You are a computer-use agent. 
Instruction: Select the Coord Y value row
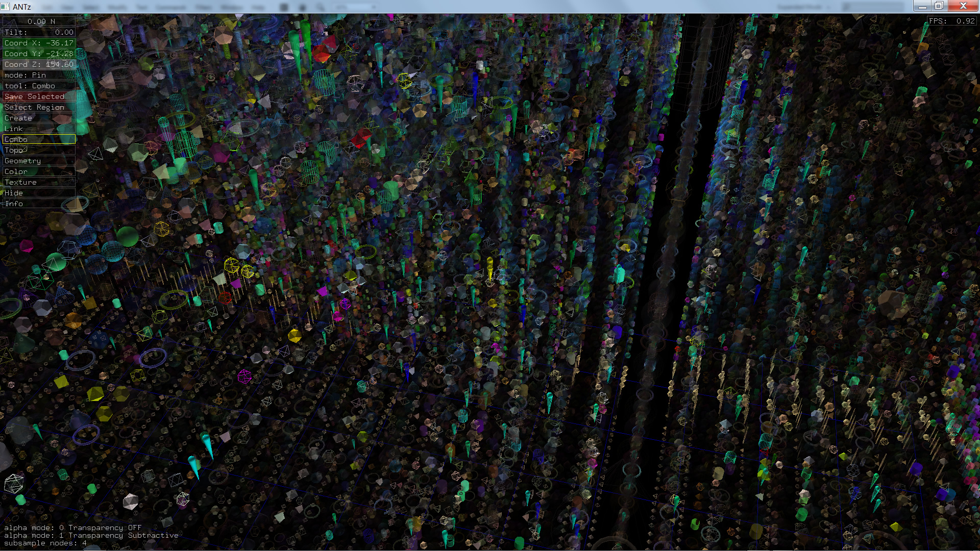(39, 54)
